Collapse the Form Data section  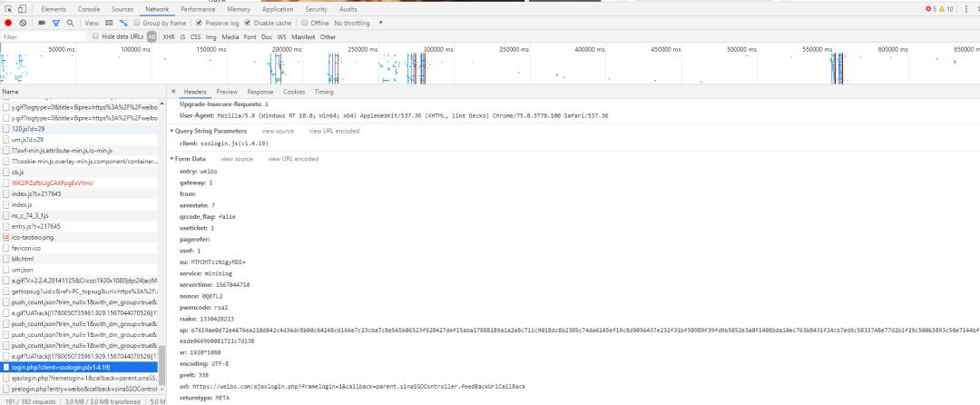pyautogui.click(x=171, y=159)
